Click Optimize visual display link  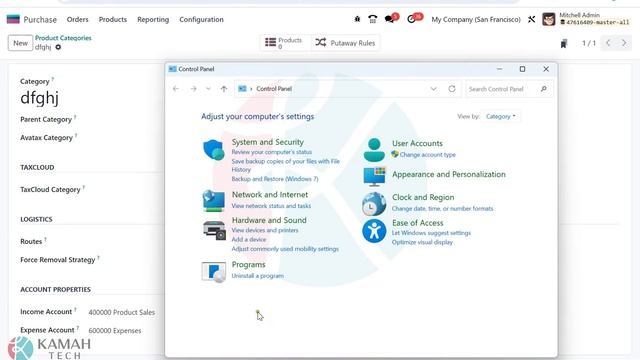pos(422,242)
